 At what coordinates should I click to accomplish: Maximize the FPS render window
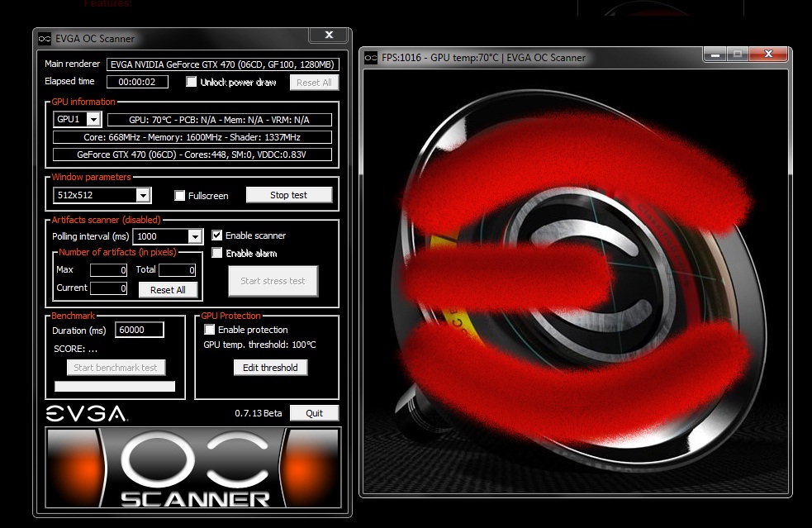pos(737,55)
